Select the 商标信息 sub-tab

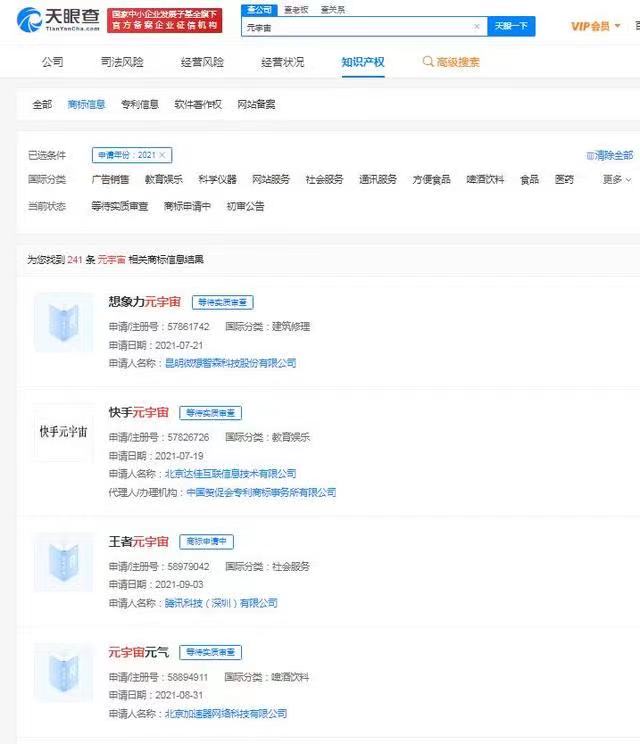86,104
